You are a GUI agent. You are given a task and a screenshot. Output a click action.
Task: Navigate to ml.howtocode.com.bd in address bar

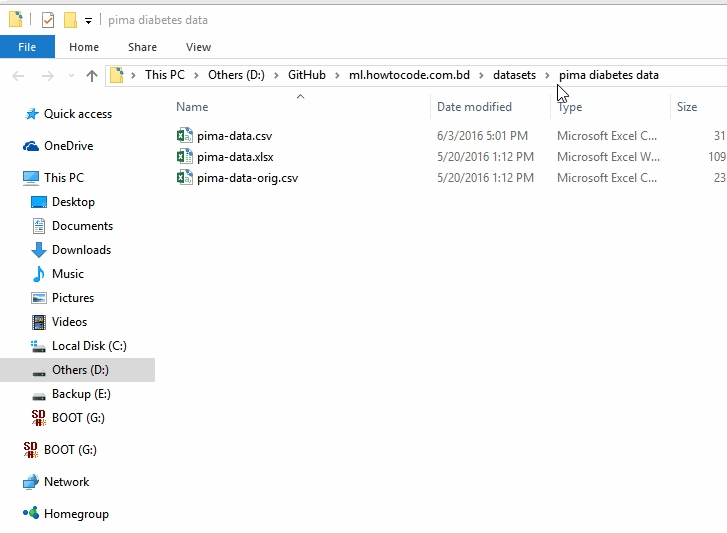point(409,75)
